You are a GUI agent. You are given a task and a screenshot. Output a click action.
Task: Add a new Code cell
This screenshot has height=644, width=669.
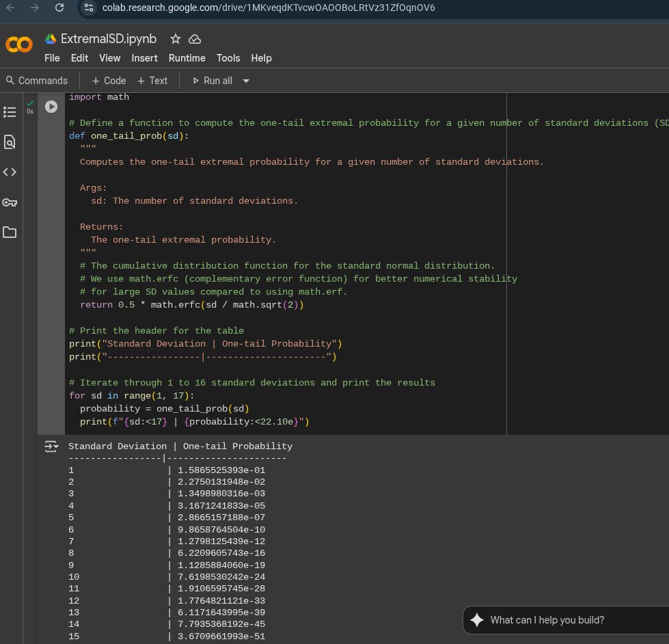pyautogui.click(x=109, y=81)
